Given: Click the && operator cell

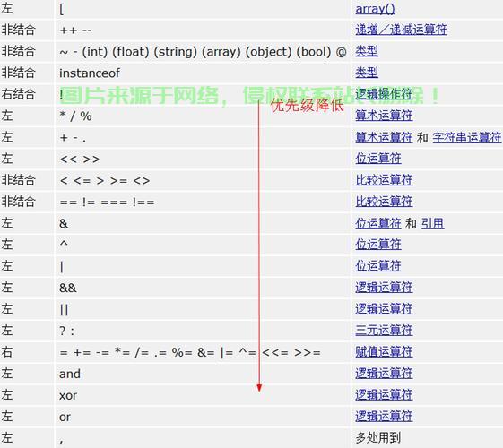Looking at the screenshot, I should [x=203, y=288].
